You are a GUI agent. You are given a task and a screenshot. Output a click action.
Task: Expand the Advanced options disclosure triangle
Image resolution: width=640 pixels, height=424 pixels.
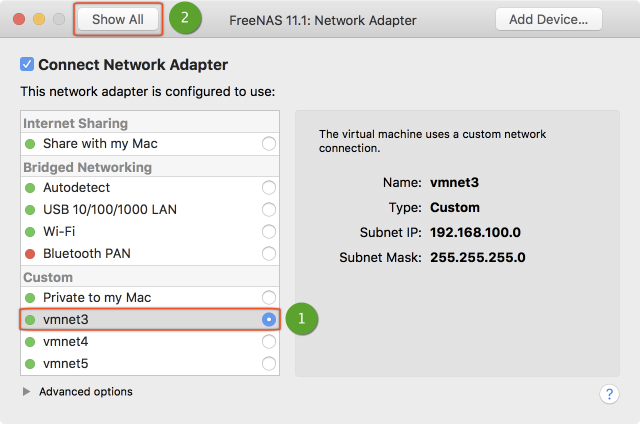[x=26, y=392]
